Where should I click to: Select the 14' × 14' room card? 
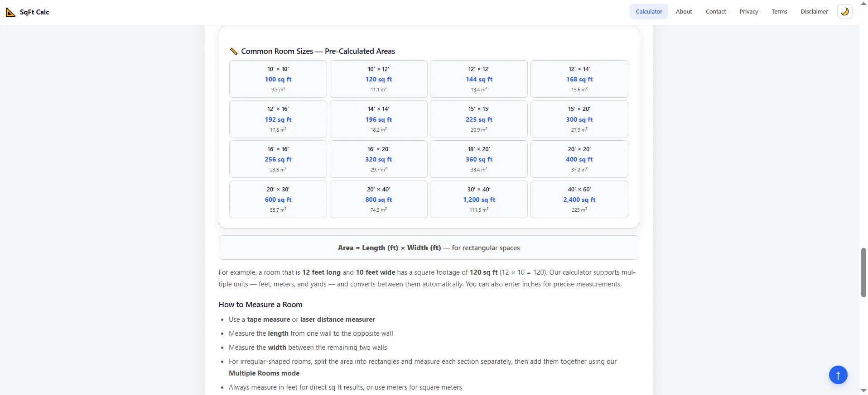[379, 119]
